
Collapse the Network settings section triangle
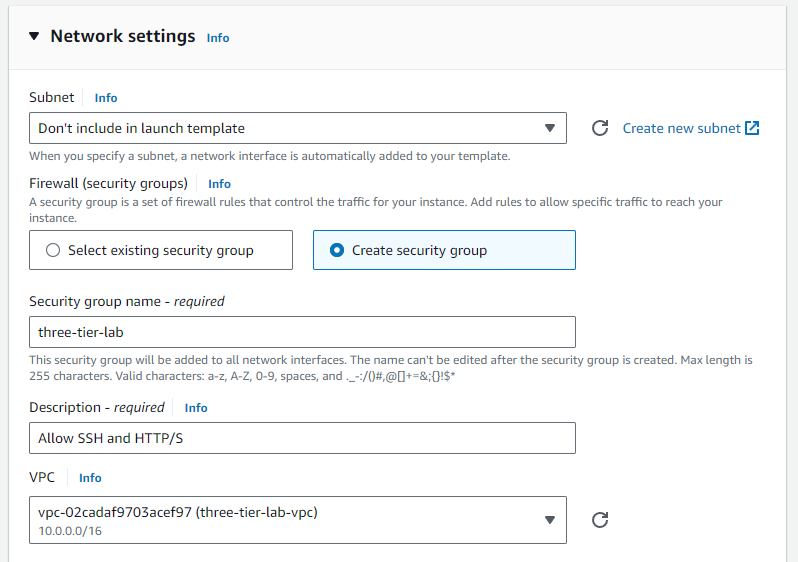coord(34,37)
